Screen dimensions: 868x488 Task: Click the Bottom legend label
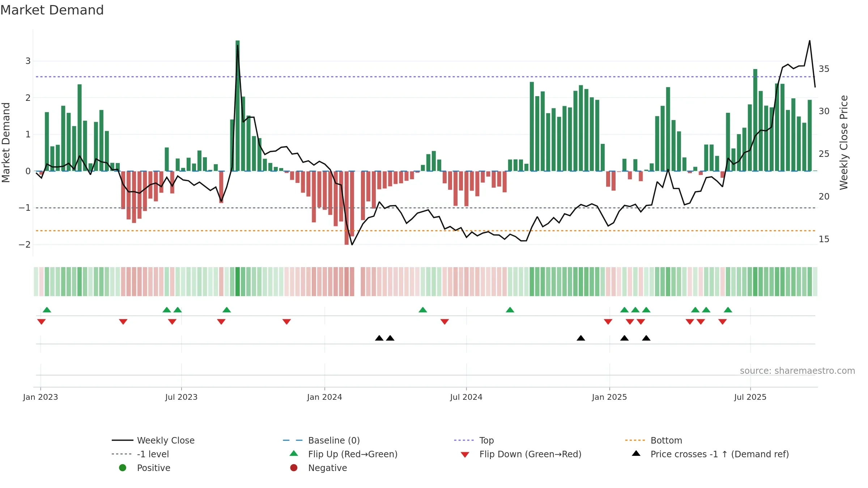[666, 440]
